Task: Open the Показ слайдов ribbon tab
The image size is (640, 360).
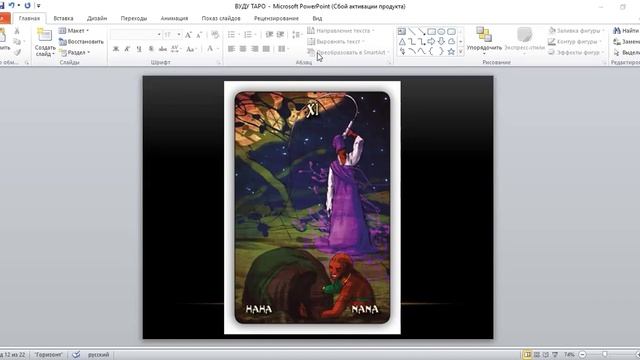Action: 221,18
